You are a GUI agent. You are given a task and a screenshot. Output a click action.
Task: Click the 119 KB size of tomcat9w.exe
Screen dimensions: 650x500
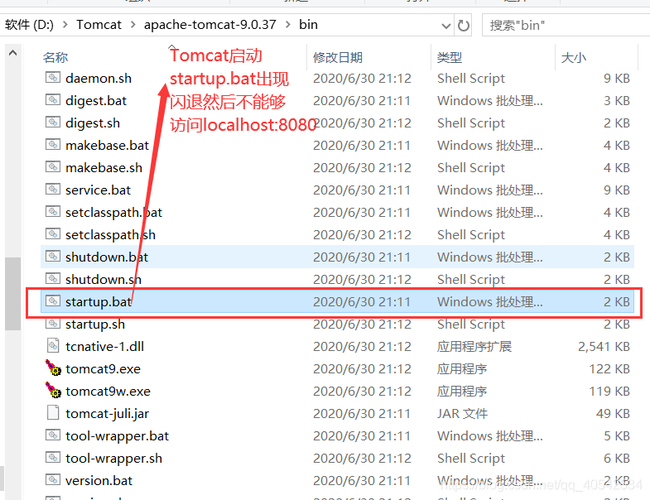tap(609, 391)
